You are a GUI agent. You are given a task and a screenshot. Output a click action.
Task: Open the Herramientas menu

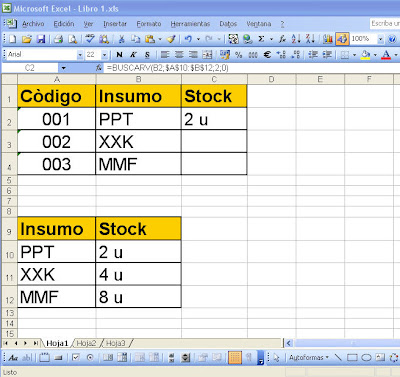[x=190, y=24]
